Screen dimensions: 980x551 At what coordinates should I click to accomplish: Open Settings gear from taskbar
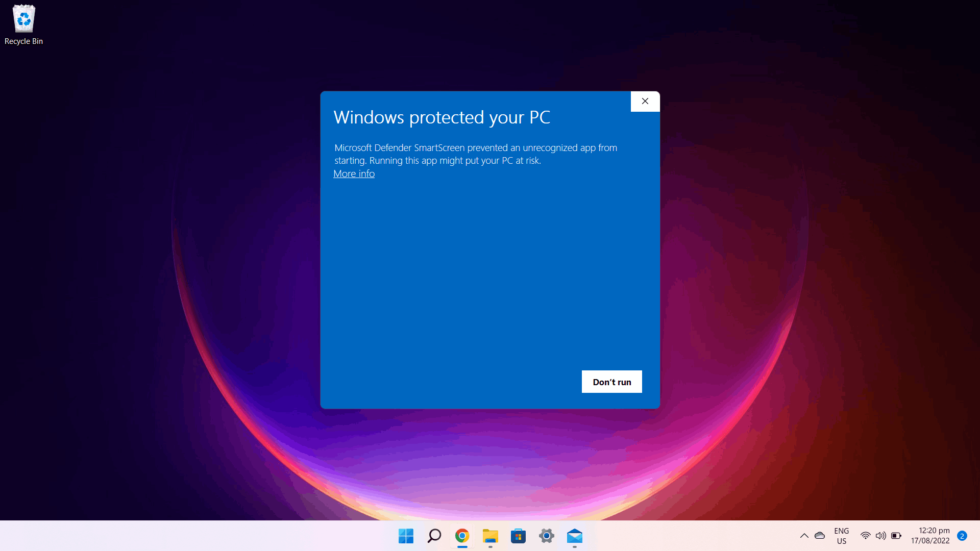click(546, 536)
